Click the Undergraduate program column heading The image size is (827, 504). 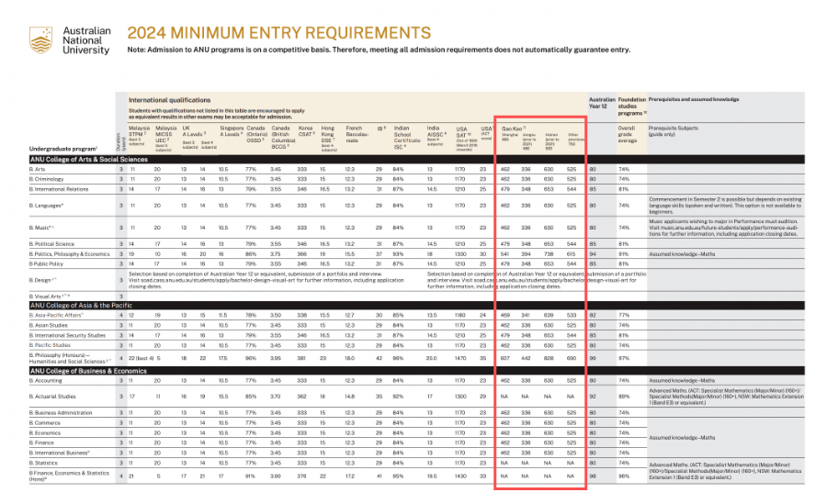click(x=63, y=149)
